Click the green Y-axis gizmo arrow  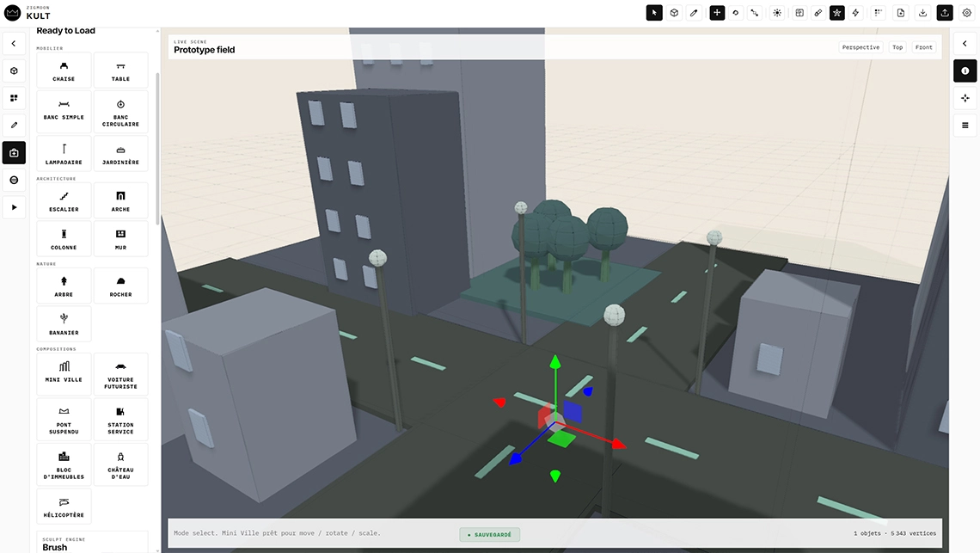555,362
